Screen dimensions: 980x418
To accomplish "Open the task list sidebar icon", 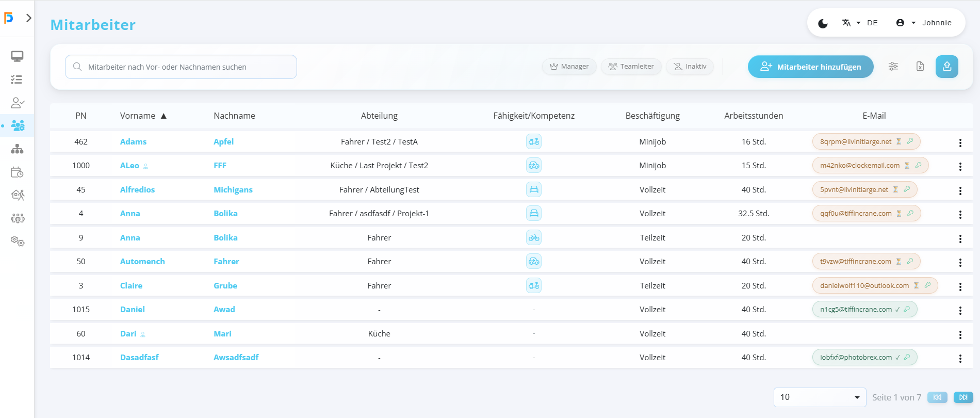I will [17, 79].
